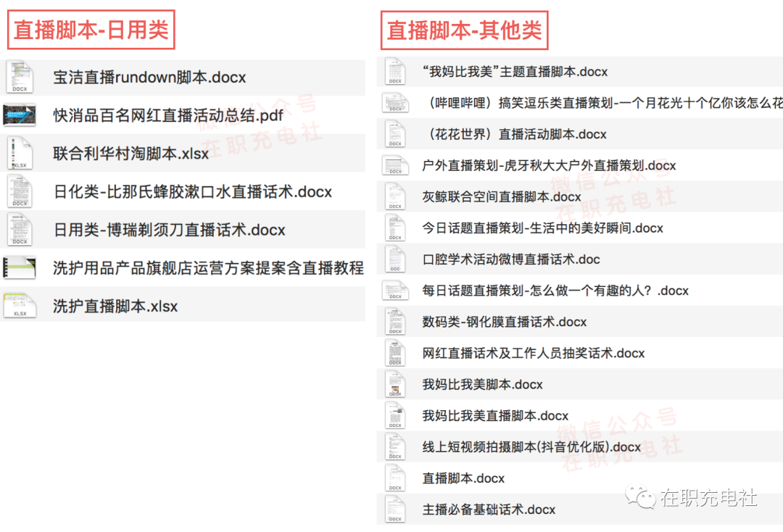The image size is (783, 532).
Task: Click the presentation icon for 洗护用品产品旗舰店运营方案
Action: coord(20,267)
